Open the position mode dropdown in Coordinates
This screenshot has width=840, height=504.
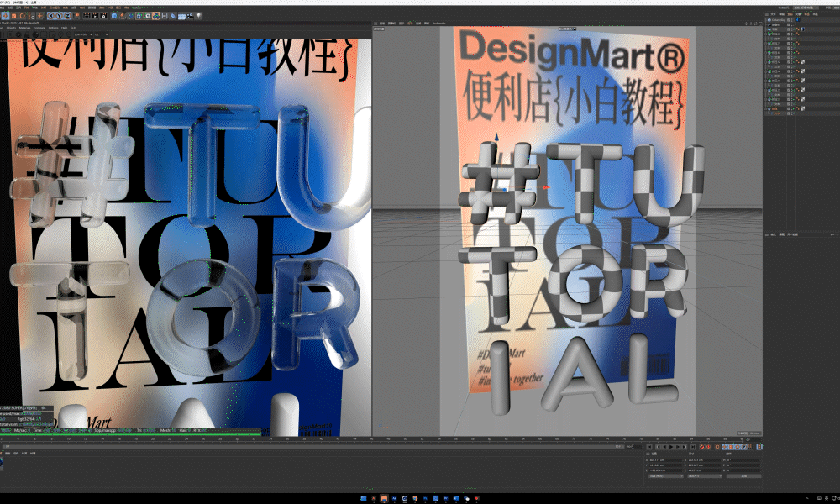(666, 476)
